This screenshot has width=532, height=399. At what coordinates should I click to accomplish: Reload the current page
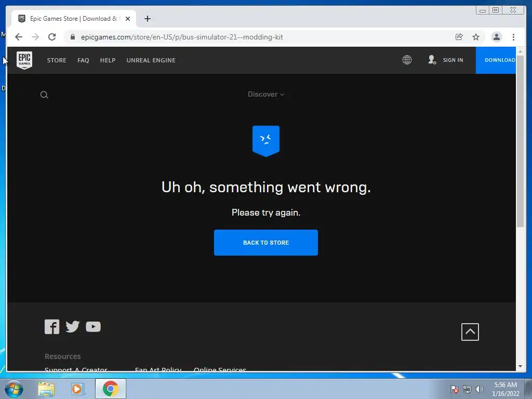click(52, 37)
